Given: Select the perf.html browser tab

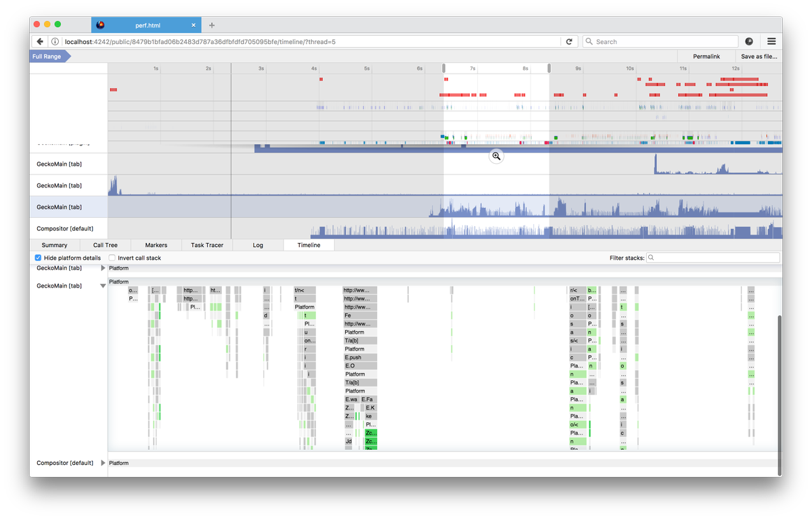Looking at the screenshot, I should click(145, 25).
